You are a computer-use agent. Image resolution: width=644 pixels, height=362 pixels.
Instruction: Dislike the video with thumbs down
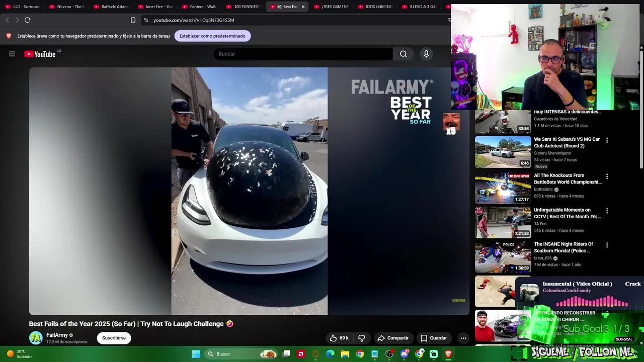pos(361,338)
